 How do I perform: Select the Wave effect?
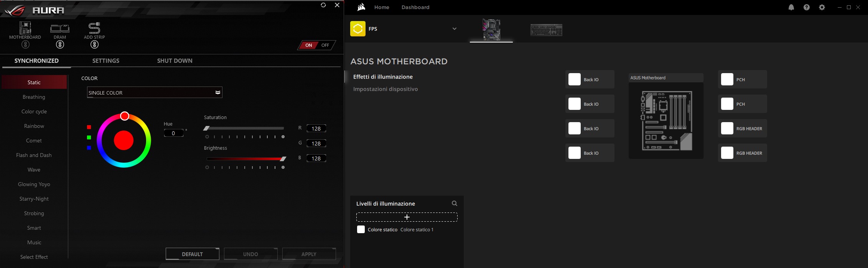(34, 170)
